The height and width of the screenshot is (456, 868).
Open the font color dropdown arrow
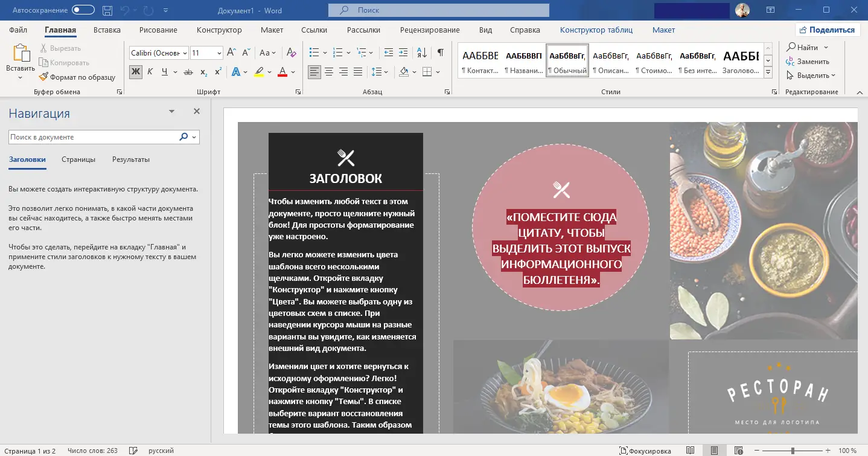pyautogui.click(x=293, y=72)
